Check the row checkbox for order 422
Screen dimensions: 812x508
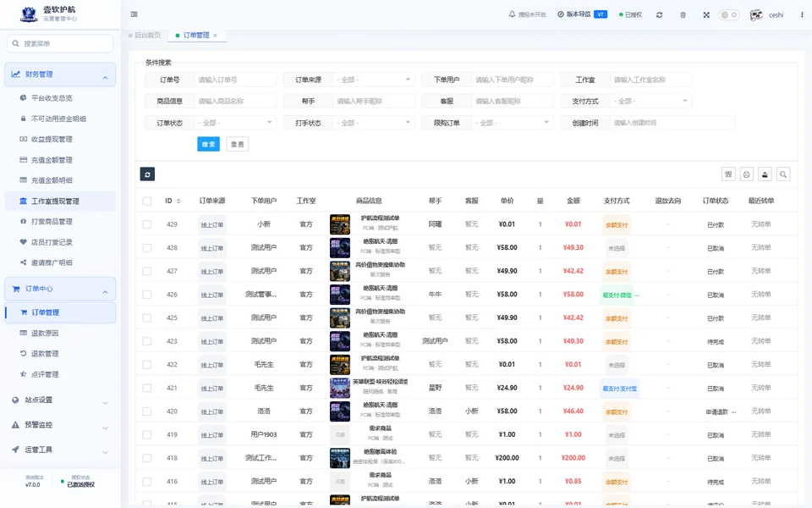[147, 364]
